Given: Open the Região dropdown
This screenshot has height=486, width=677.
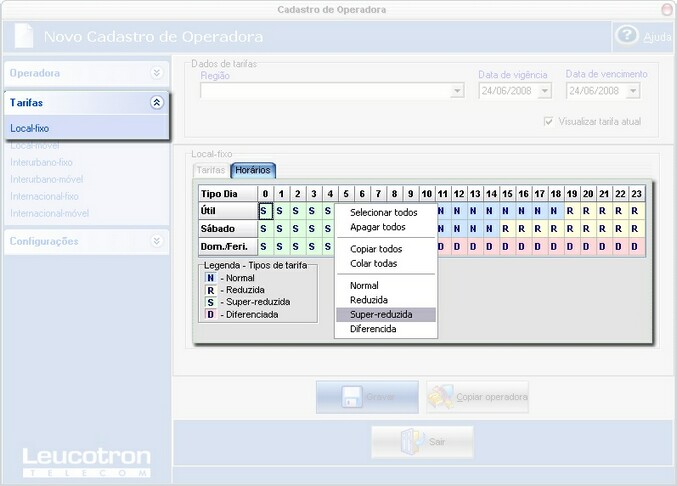Looking at the screenshot, I should [x=457, y=91].
